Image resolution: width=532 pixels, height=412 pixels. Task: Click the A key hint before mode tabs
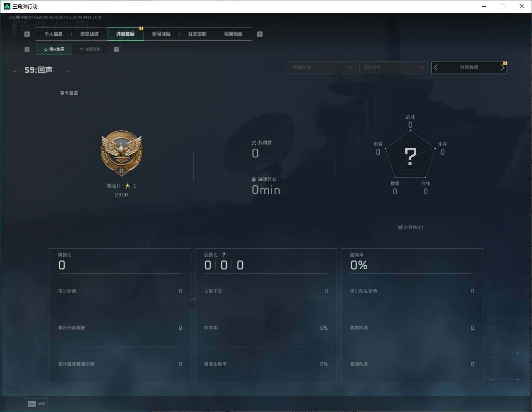coord(27,49)
